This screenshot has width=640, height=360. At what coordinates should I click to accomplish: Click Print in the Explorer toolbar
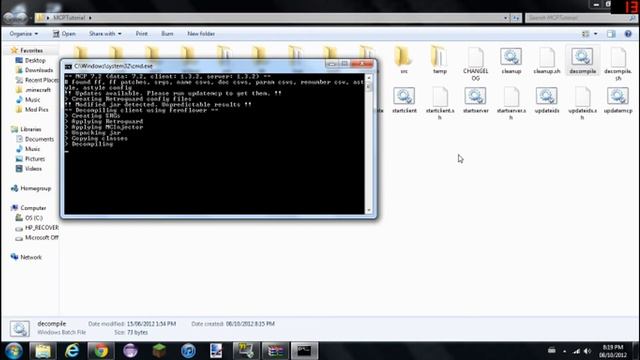coord(142,34)
